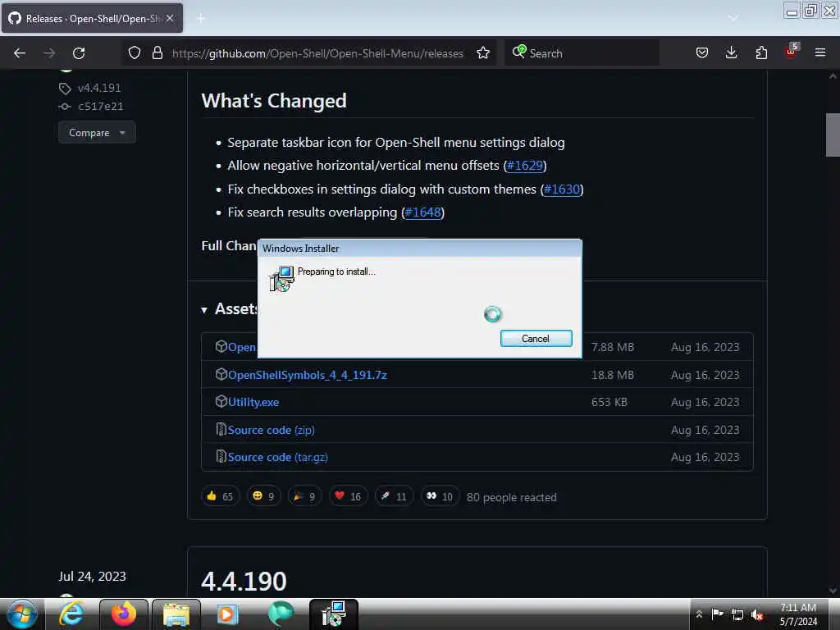The height and width of the screenshot is (630, 840).
Task: Open the 4.4.190 release heading
Action: (x=244, y=582)
